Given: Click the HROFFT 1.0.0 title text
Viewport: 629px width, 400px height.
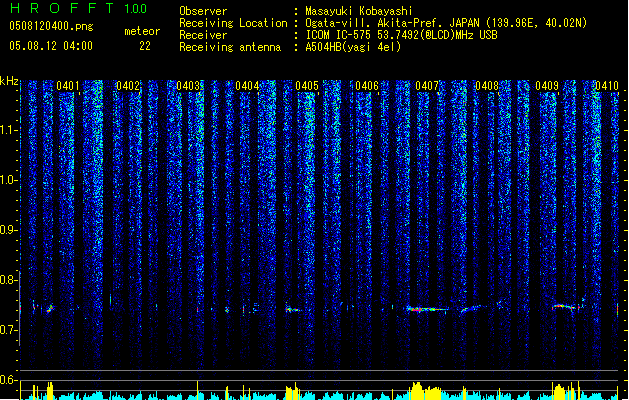Looking at the screenshot, I should [78, 8].
